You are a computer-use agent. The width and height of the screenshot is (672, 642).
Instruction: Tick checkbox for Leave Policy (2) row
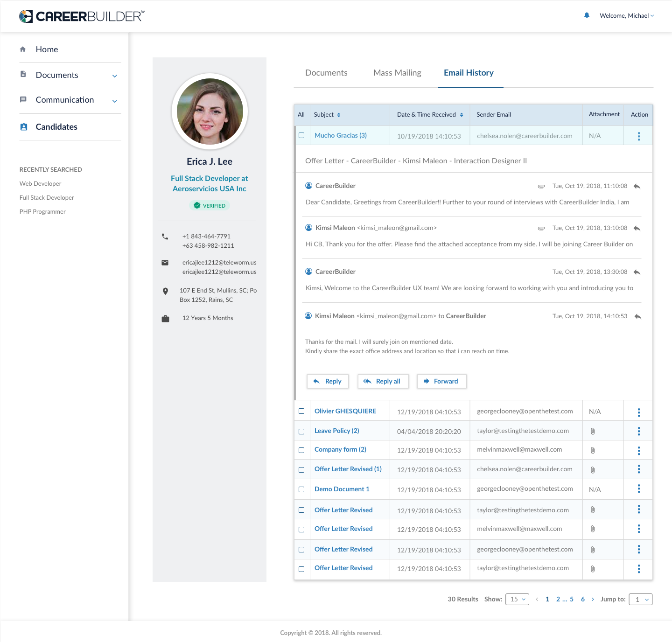[301, 432]
